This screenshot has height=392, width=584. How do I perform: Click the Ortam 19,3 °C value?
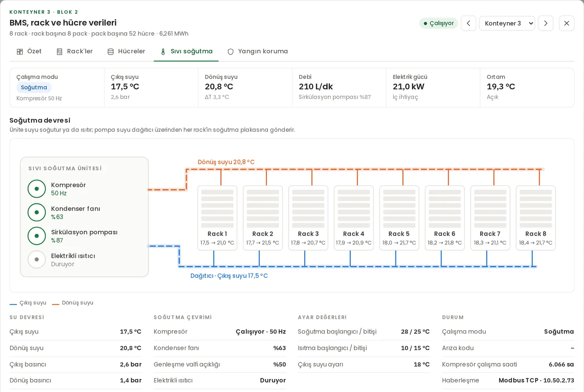tap(501, 87)
